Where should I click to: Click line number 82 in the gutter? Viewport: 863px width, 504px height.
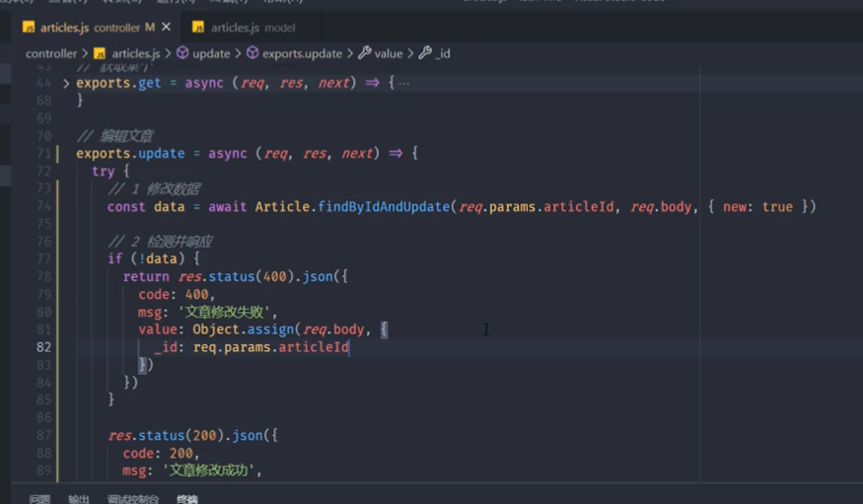[43, 347]
